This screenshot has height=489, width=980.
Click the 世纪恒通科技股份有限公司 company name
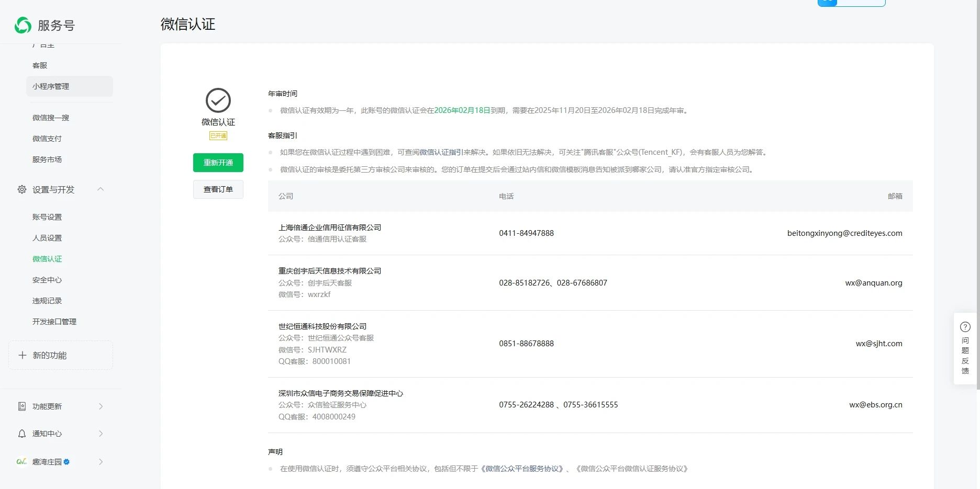point(322,326)
